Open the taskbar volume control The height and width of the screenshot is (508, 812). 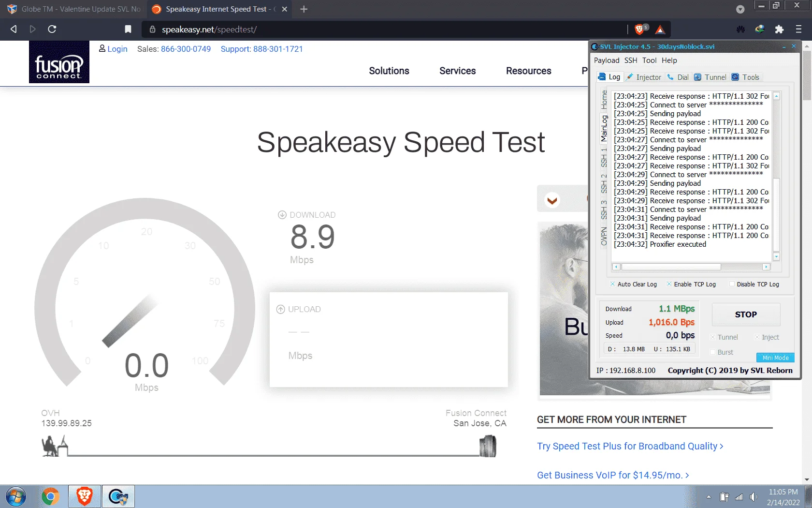tap(754, 497)
